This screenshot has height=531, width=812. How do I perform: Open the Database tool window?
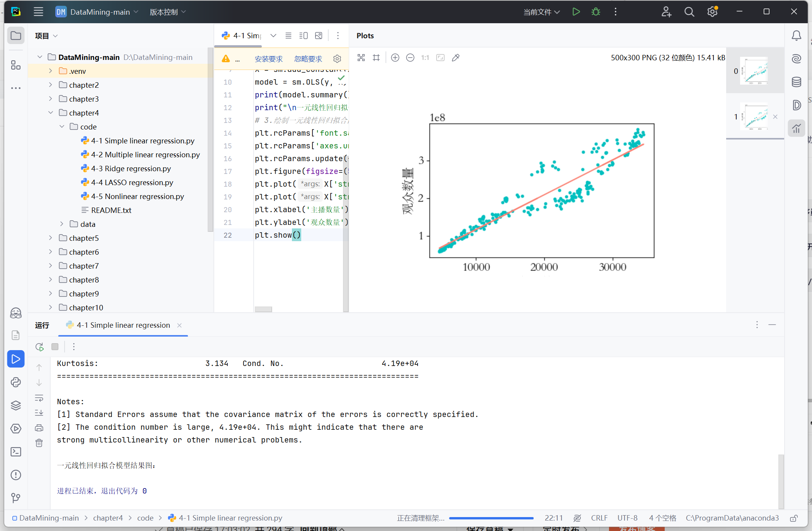(796, 82)
